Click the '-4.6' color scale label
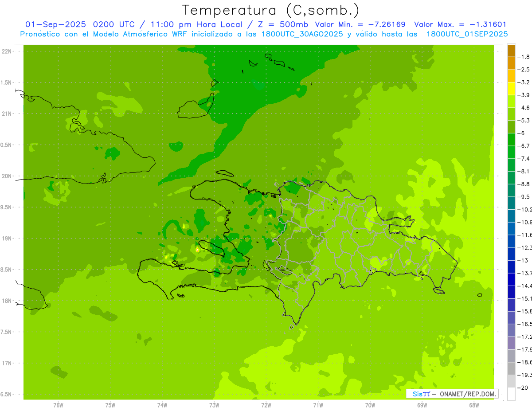The height and width of the screenshot is (411, 532). pyautogui.click(x=524, y=108)
